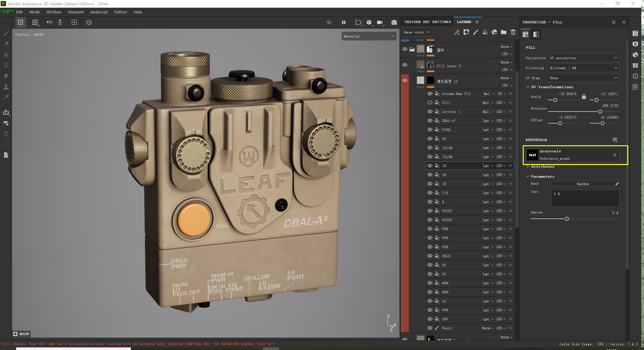The image size is (644, 350).
Task: Hide the Crystal 1 effect
Action: pos(430,111)
